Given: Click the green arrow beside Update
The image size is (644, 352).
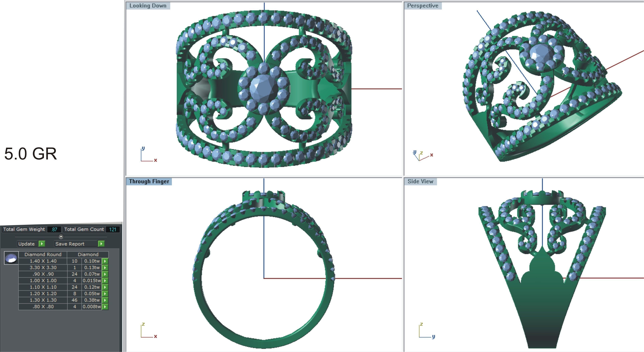Looking at the screenshot, I should pyautogui.click(x=42, y=244).
